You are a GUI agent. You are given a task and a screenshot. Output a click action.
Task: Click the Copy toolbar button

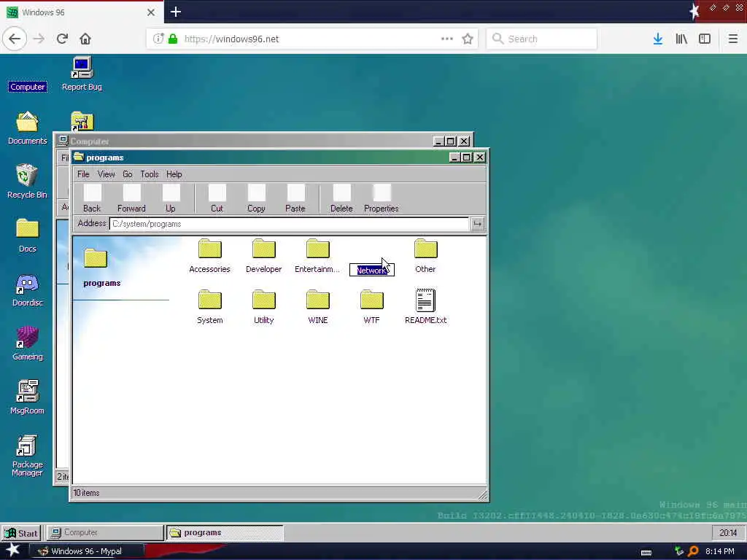click(x=256, y=198)
